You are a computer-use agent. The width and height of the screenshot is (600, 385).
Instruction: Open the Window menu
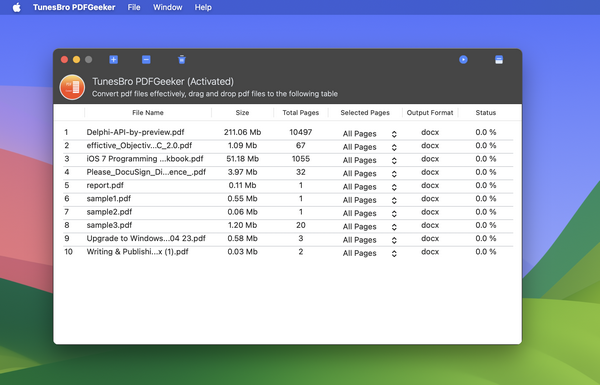168,7
